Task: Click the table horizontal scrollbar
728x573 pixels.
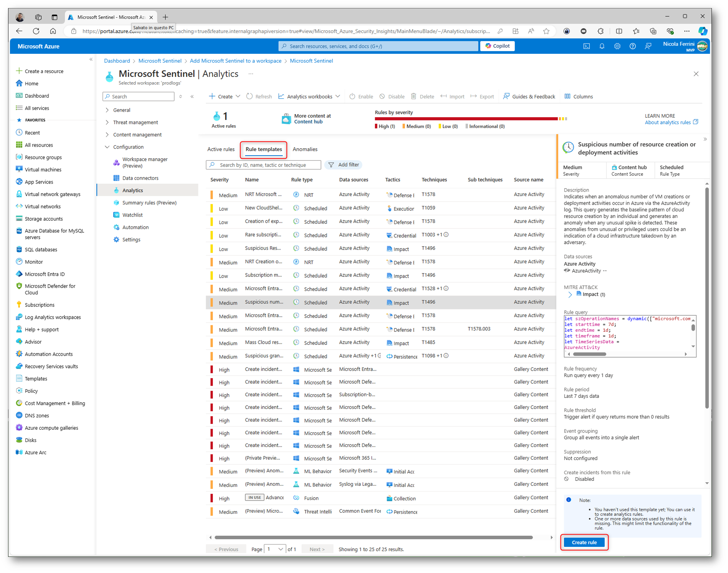Action: [x=373, y=537]
